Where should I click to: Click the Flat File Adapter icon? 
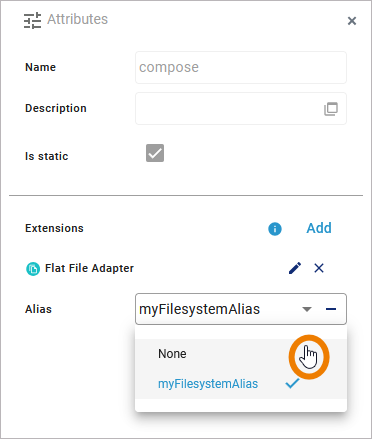[x=33, y=269]
